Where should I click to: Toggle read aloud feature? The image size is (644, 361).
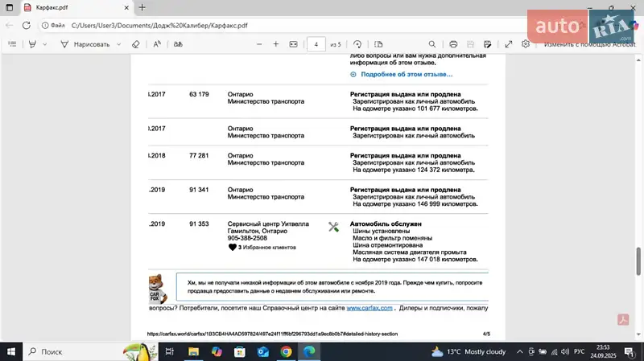tap(157, 44)
